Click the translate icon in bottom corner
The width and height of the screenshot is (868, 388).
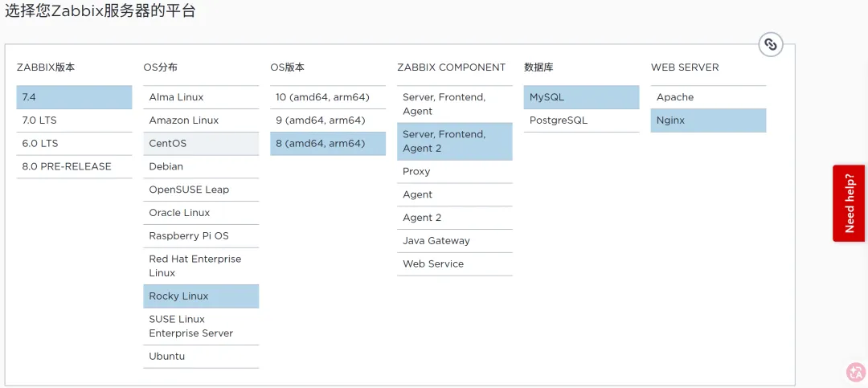(x=855, y=372)
